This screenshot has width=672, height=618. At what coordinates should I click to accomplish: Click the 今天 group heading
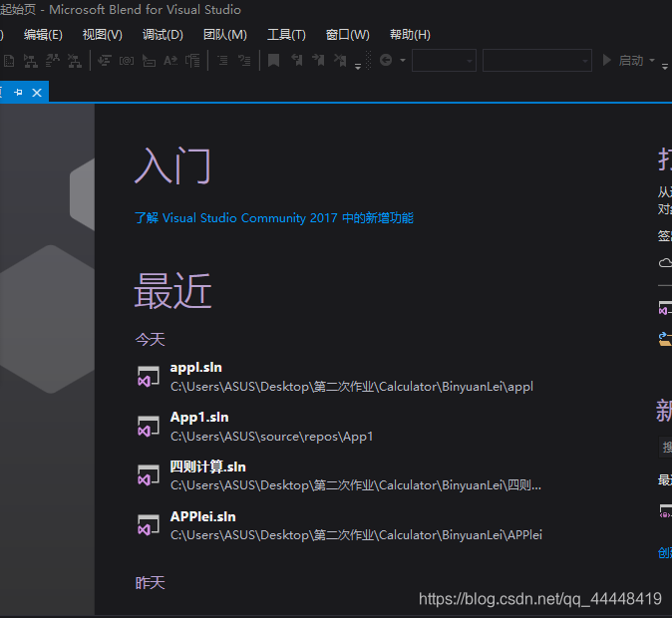[x=150, y=340]
